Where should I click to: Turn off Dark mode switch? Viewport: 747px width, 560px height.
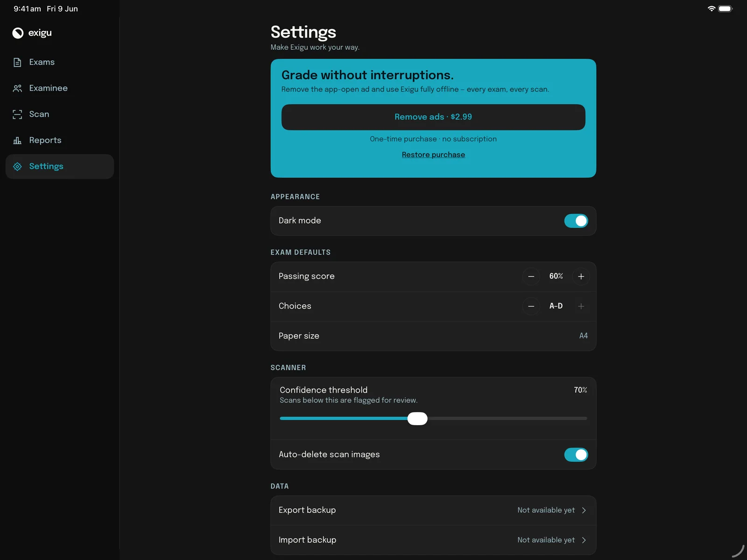click(x=576, y=221)
